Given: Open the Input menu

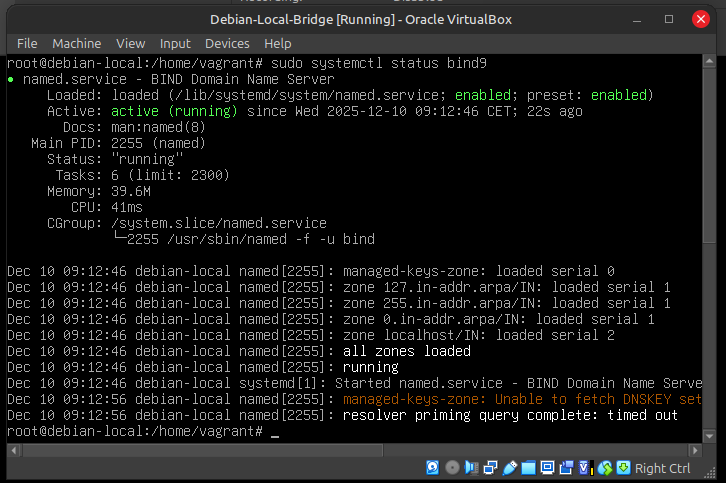Looking at the screenshot, I should tap(175, 43).
